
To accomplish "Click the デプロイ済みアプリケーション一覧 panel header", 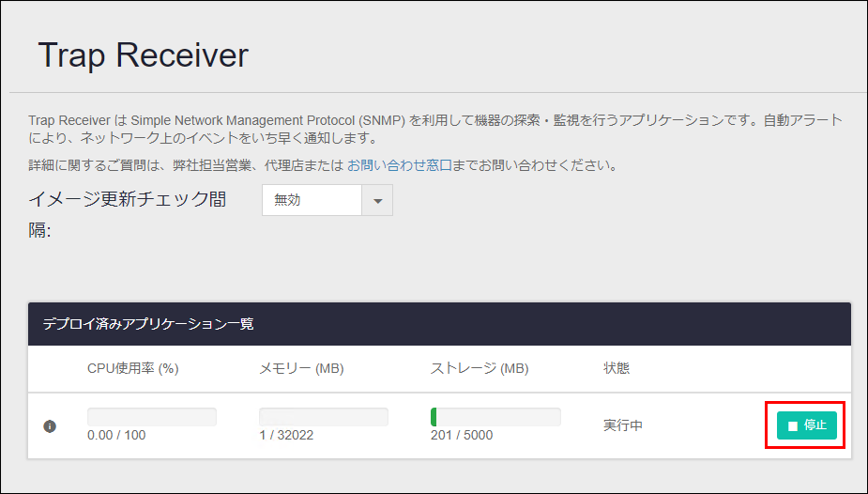I will pyautogui.click(x=439, y=324).
